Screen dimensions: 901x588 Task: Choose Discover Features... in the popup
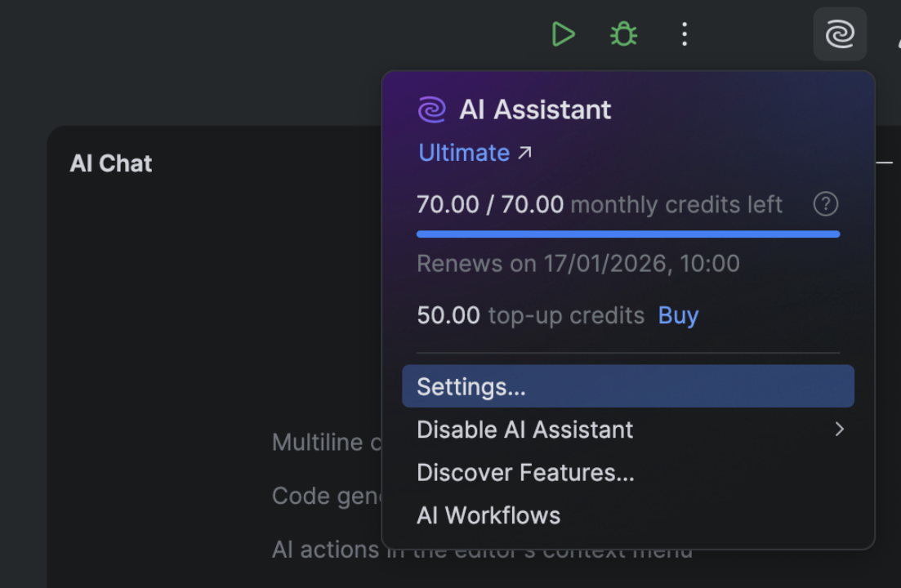click(525, 473)
